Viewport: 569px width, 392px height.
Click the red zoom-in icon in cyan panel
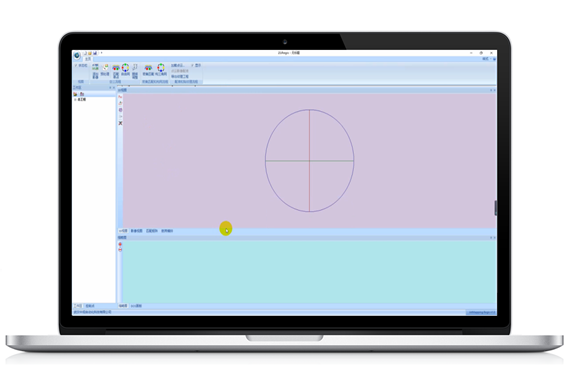coord(120,244)
